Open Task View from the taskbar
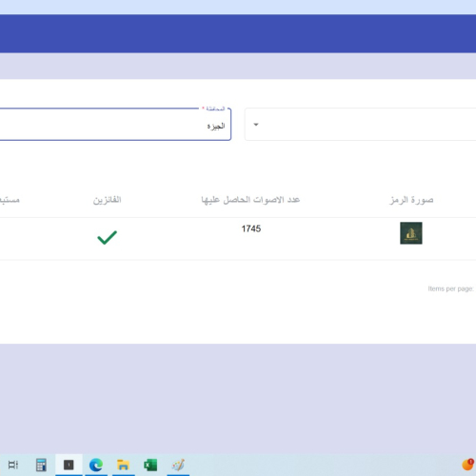Screen dimensions: 476x476 (13, 465)
